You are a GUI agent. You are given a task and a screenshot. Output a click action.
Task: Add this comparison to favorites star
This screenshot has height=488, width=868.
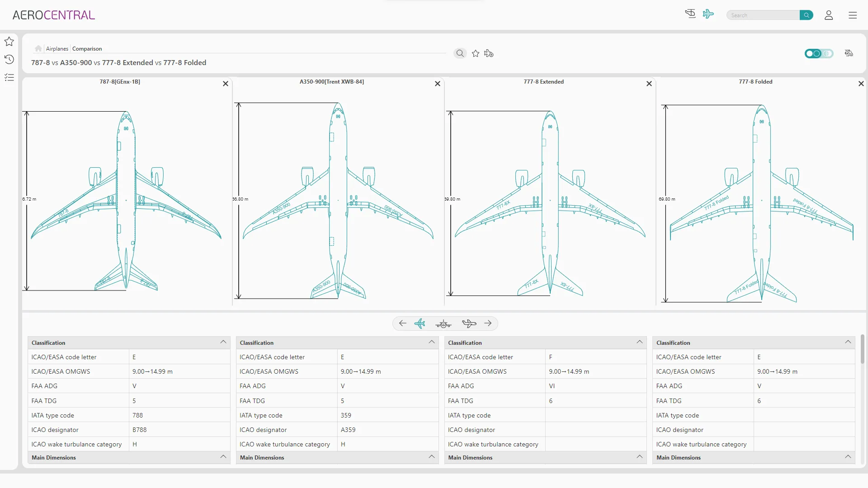point(476,53)
